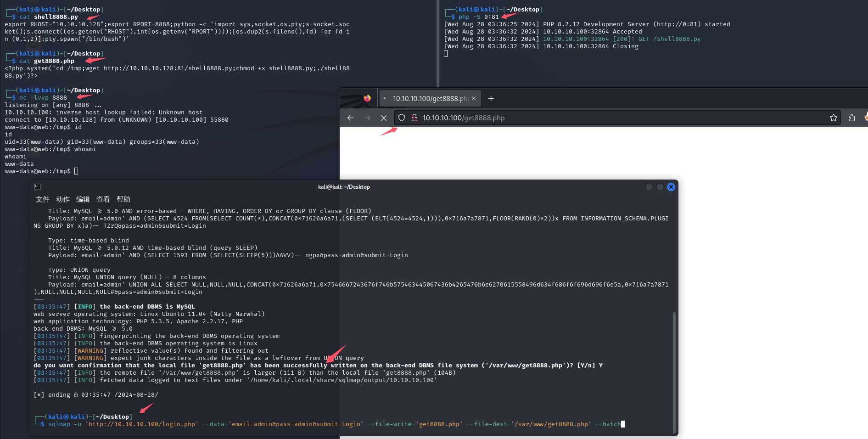Click the insecure connection padlock icon
This screenshot has height=439, width=868.
tap(414, 118)
